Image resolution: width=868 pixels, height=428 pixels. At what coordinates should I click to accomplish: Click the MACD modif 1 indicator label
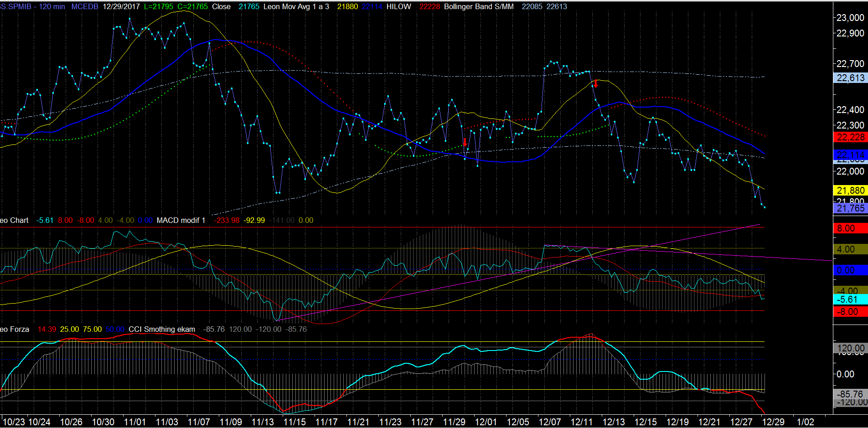point(181,221)
